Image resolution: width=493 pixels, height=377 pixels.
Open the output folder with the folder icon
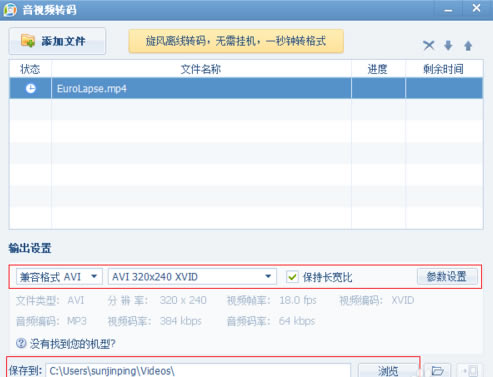[x=437, y=371]
